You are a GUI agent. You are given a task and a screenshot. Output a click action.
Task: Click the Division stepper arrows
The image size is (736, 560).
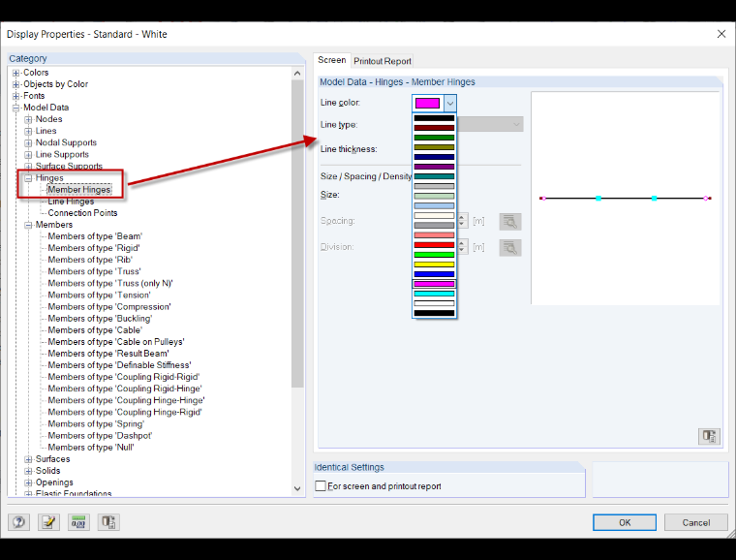462,247
